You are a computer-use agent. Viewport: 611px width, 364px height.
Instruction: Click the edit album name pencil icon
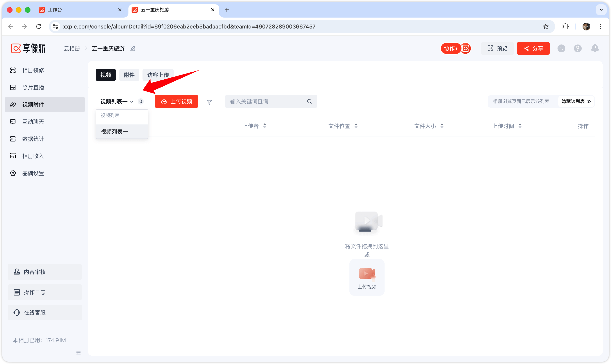click(132, 48)
